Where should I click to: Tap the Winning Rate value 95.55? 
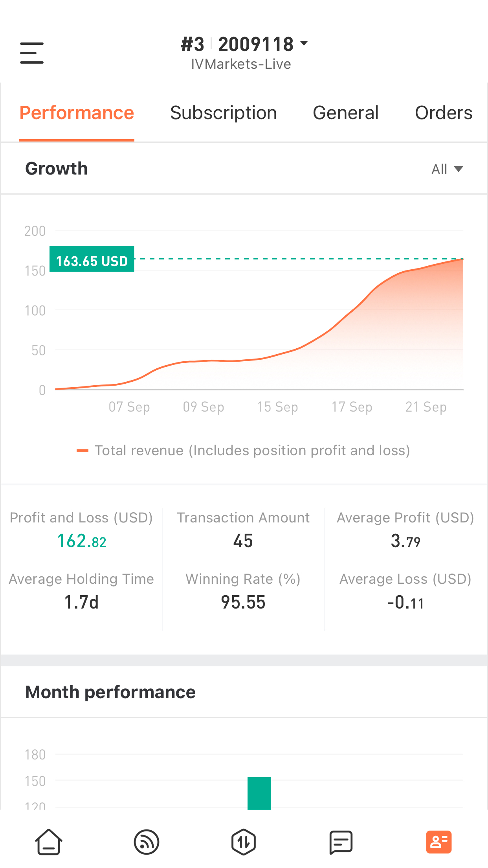(243, 603)
